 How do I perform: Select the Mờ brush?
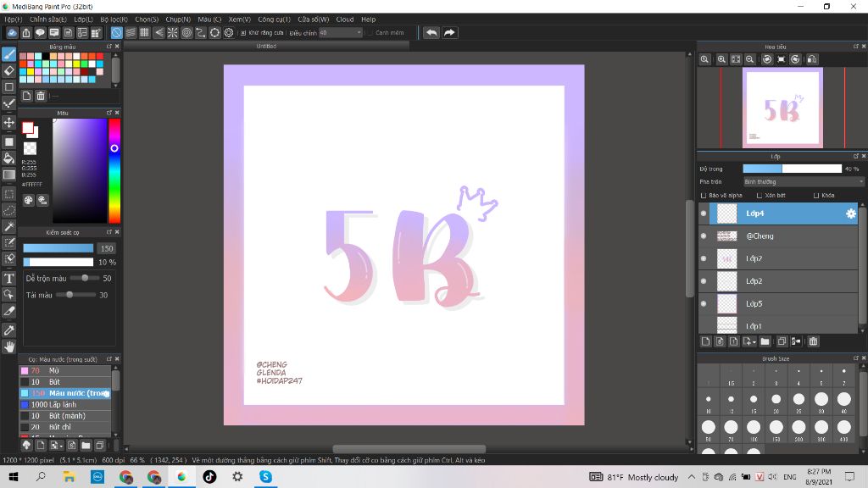65,371
